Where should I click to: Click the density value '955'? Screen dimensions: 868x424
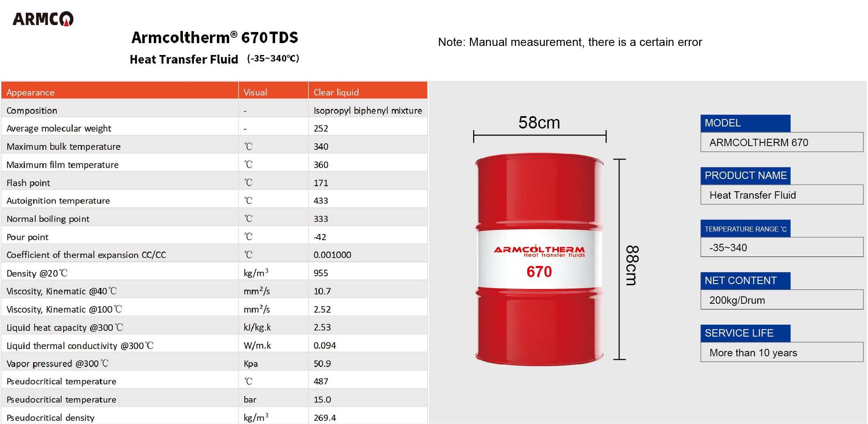(x=321, y=273)
